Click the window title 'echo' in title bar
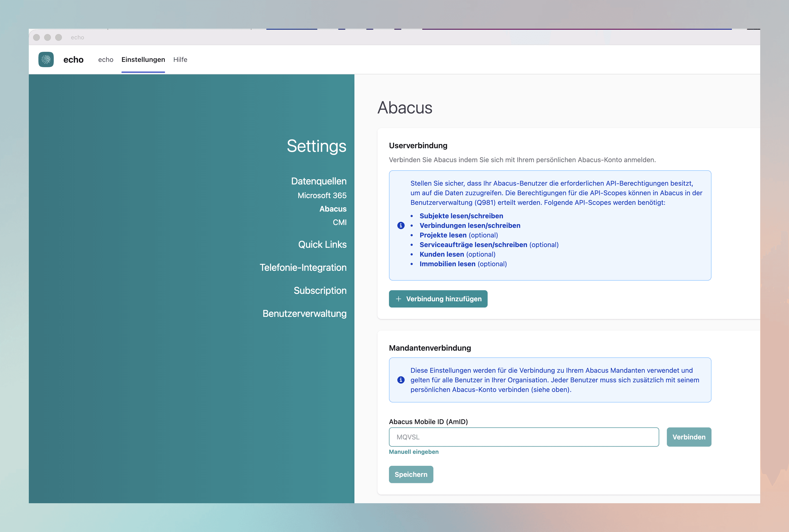789x532 pixels. click(x=77, y=37)
